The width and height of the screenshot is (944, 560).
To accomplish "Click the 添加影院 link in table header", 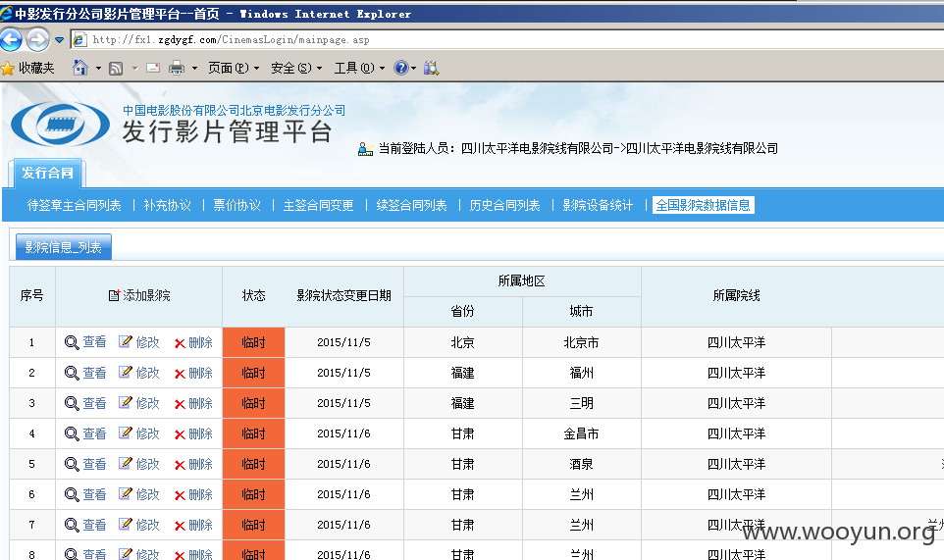I will click(x=146, y=296).
